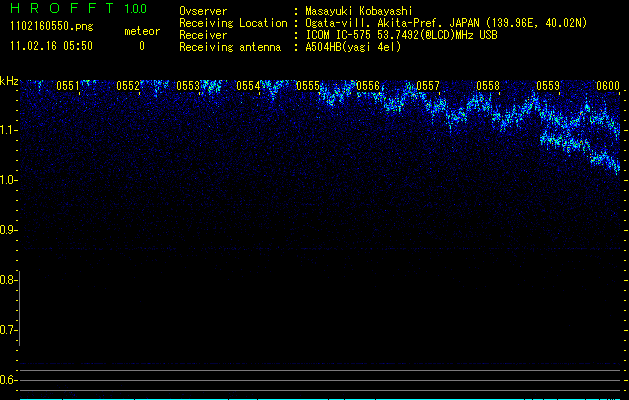This screenshot has width=629, height=400.
Task: Click the 0556 time marker
Action: [x=368, y=86]
